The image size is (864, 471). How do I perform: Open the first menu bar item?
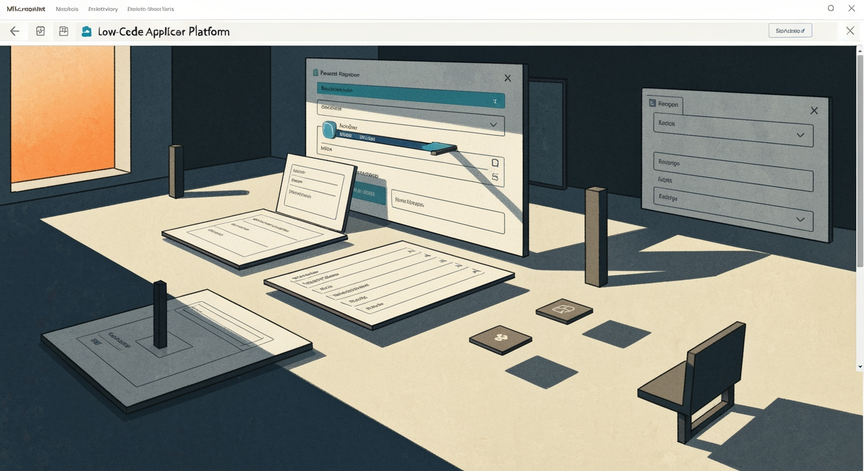click(x=67, y=9)
